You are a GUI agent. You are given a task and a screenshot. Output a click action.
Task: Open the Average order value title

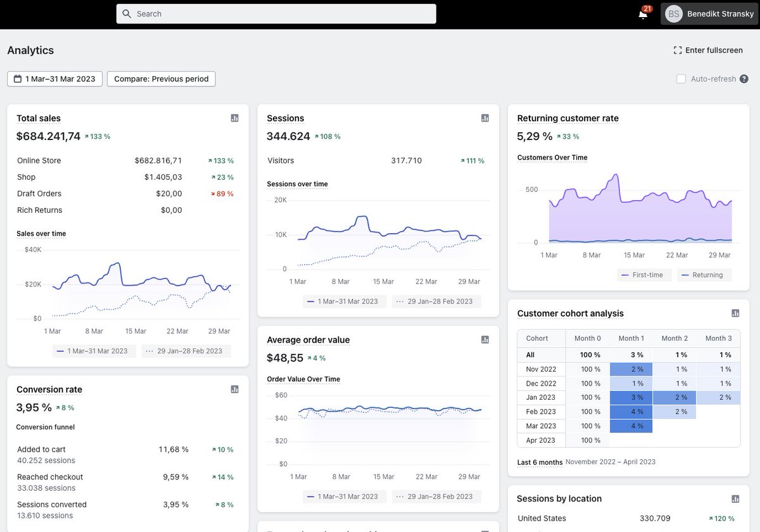pos(308,340)
